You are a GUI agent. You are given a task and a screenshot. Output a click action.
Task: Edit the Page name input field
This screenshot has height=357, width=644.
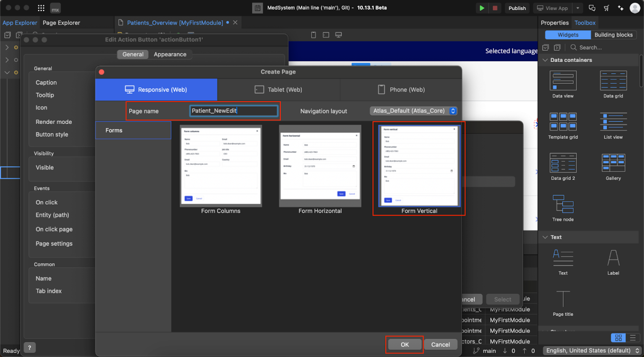point(234,111)
